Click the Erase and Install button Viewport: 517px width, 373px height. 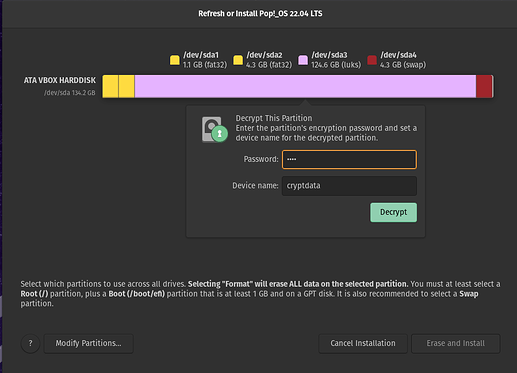(x=456, y=343)
